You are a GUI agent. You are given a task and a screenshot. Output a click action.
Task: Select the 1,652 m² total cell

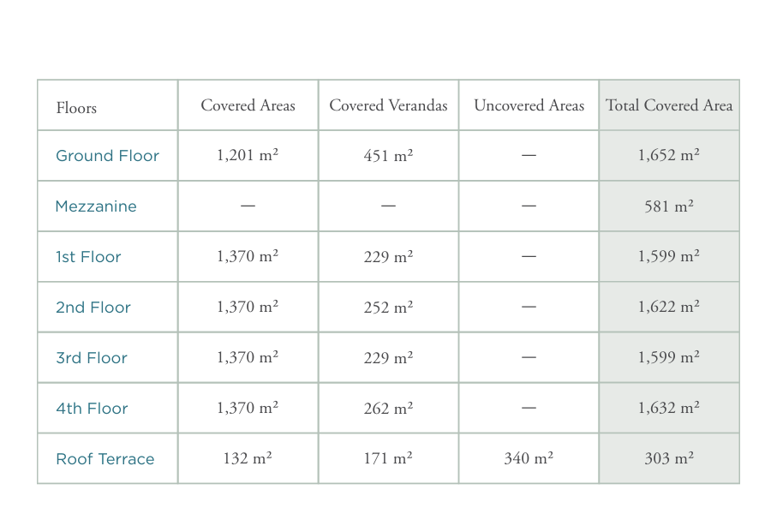click(669, 155)
